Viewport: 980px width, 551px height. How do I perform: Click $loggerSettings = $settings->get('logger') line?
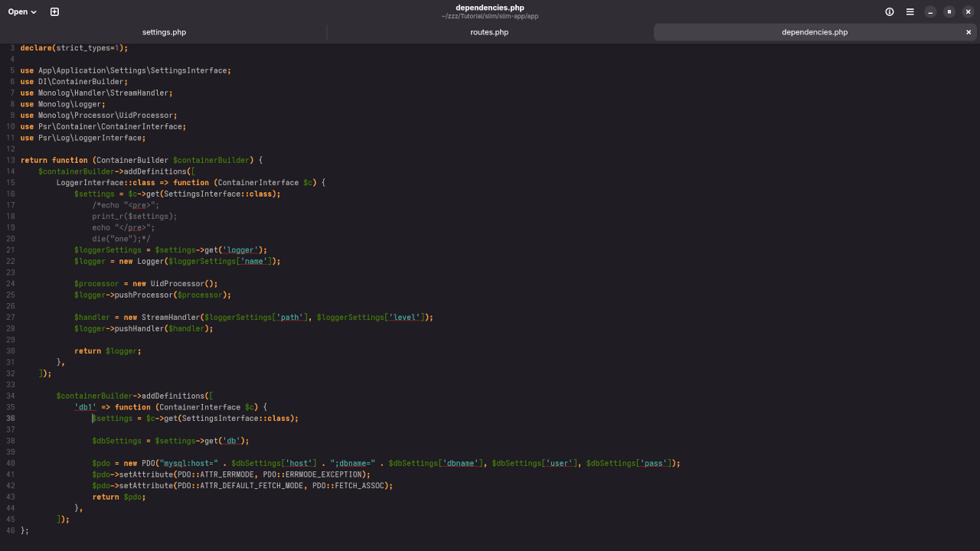pos(171,249)
